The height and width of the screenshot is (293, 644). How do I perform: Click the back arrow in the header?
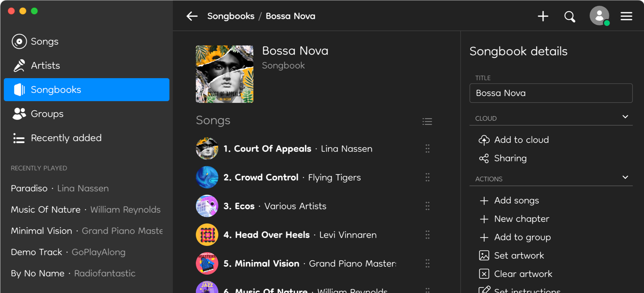pos(192,16)
